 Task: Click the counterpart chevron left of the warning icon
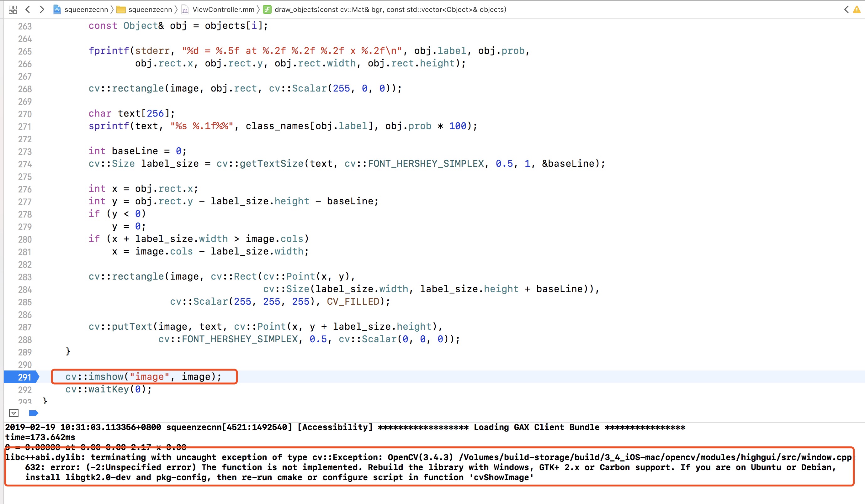click(846, 10)
